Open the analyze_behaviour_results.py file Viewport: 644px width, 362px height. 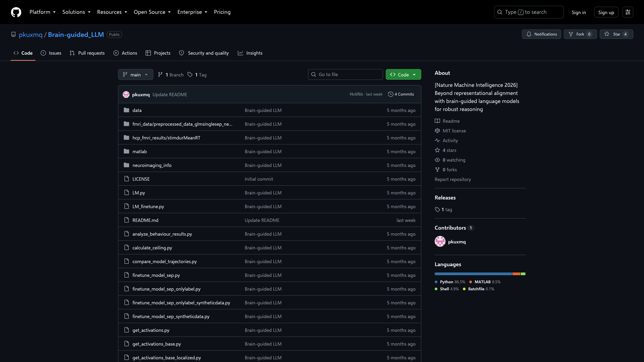click(162, 234)
